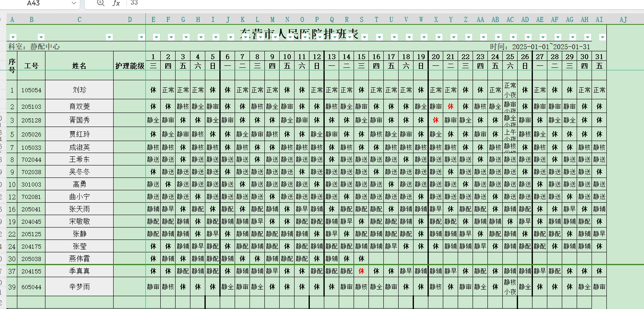Select the day 31 date header cell
The height and width of the screenshot is (309, 644).
(x=599, y=57)
